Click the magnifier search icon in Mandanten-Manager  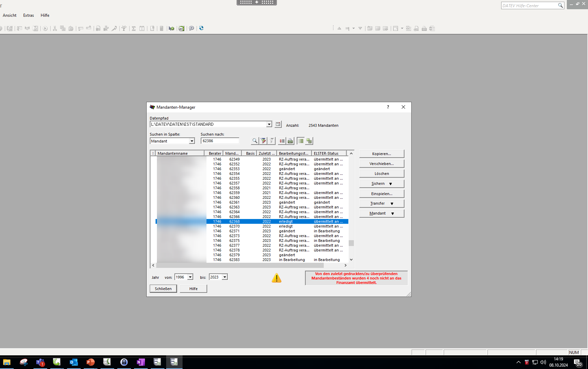coord(255,141)
